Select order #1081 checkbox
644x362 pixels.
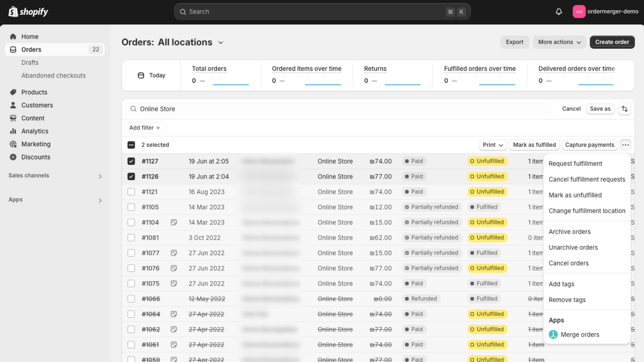point(131,238)
